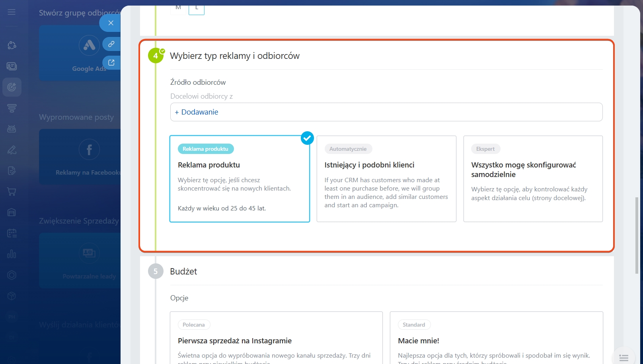Close the side panel with X button
This screenshot has height=364, width=643.
pyautogui.click(x=111, y=23)
